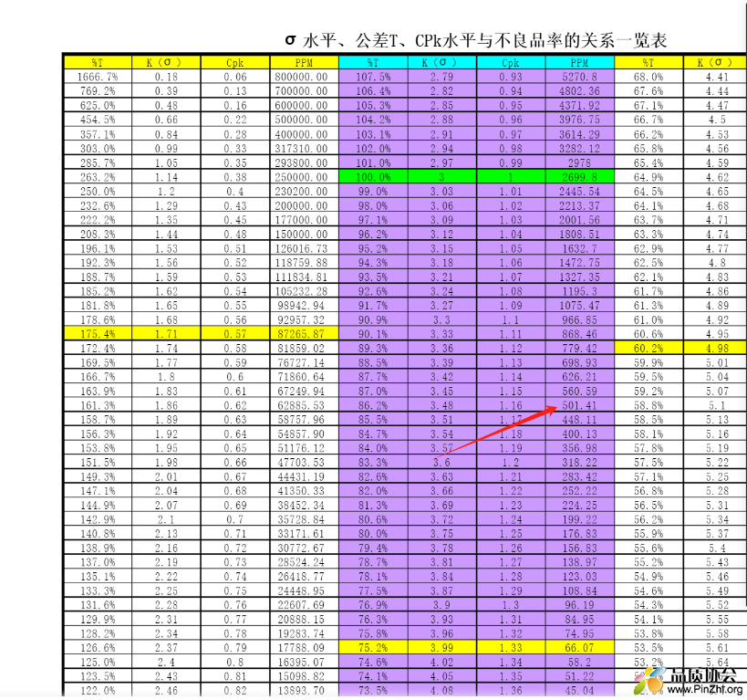Click the yellow Cpk column header
This screenshot has width=747, height=700.
pyautogui.click(x=235, y=62)
